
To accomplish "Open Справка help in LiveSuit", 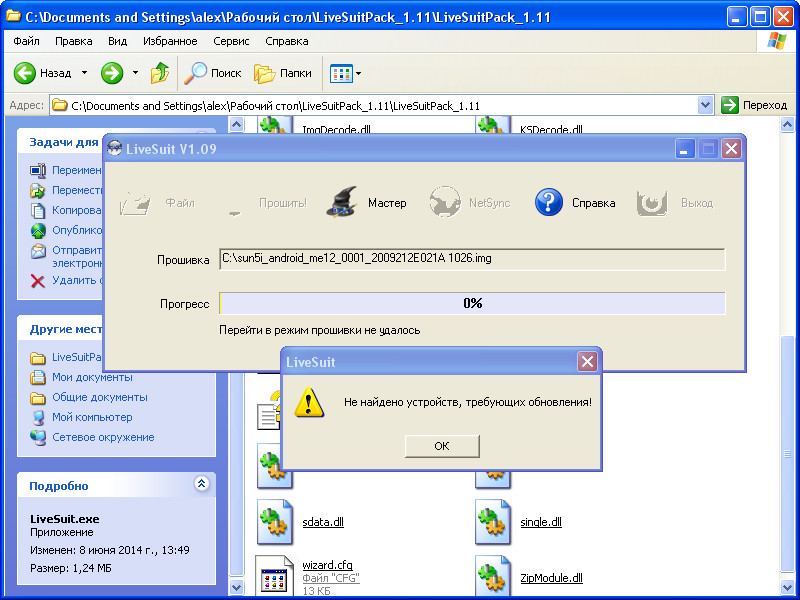I will tap(549, 202).
